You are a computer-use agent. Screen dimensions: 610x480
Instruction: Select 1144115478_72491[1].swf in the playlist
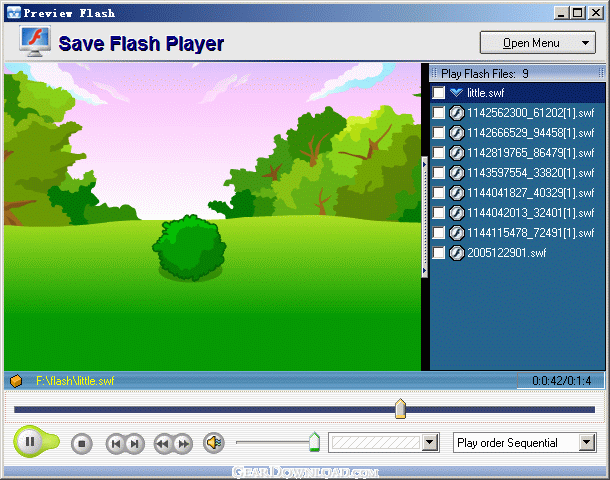pyautogui.click(x=531, y=233)
